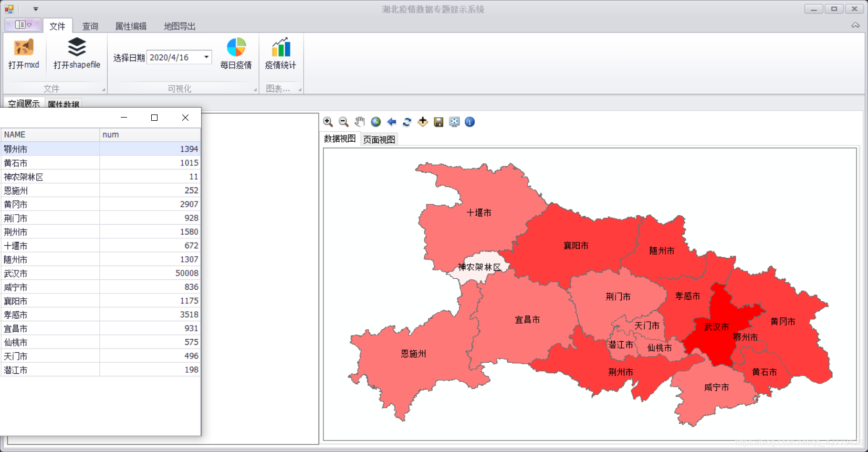Select the 鄂州市 row in the table
This screenshot has width=868, height=452.
(x=101, y=149)
